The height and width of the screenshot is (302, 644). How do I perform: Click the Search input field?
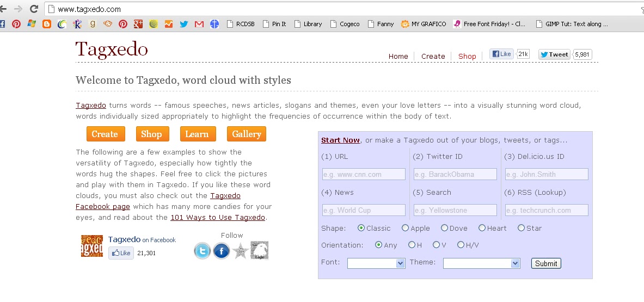[x=455, y=210]
